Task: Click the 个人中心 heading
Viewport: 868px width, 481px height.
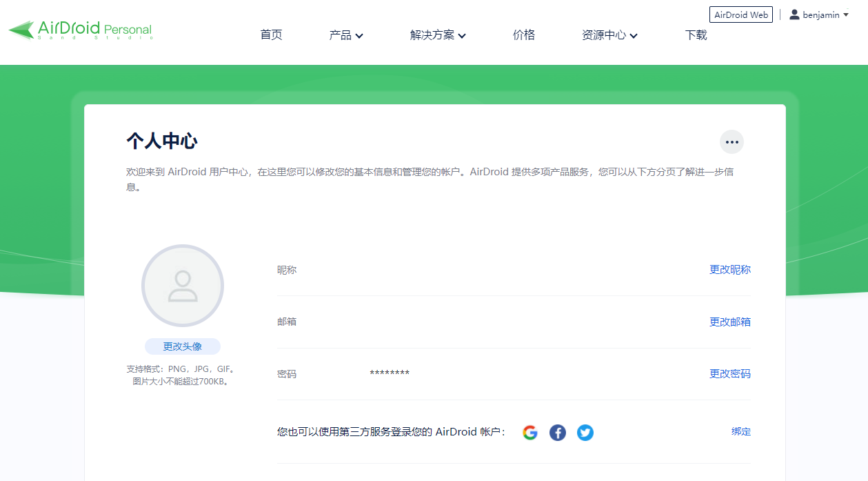Action: (x=162, y=141)
